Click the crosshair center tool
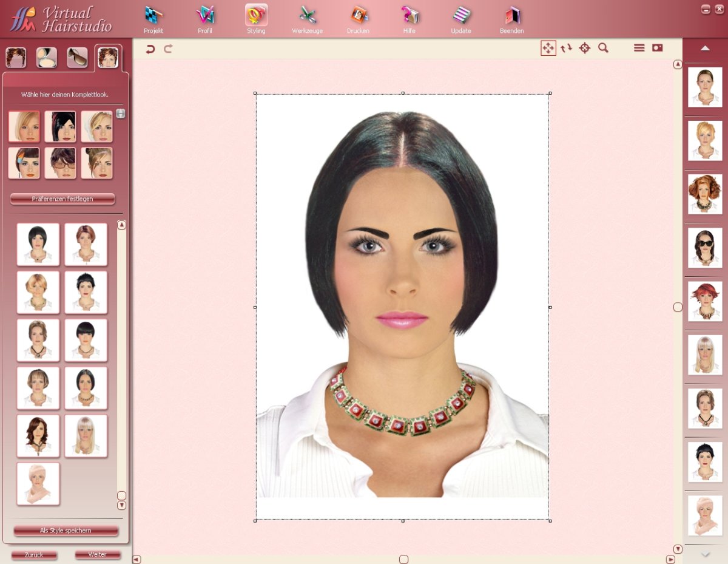This screenshot has height=564, width=728. point(585,48)
